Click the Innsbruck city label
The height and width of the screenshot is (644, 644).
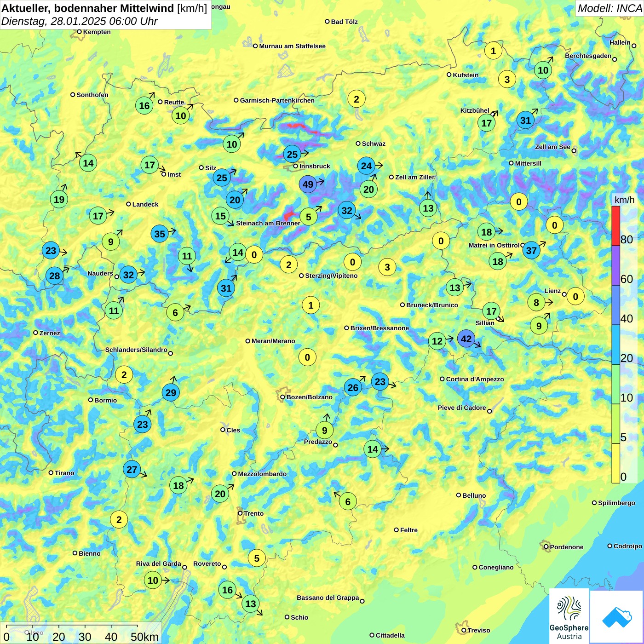(x=315, y=166)
